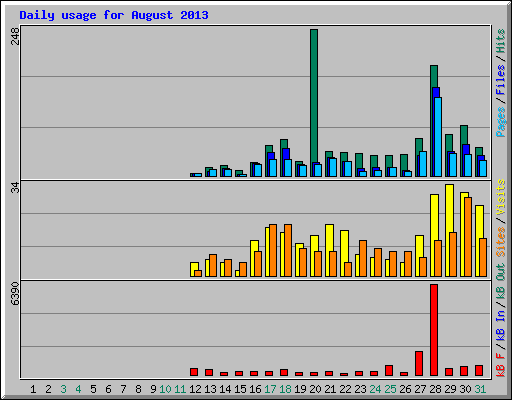Click the green day 25 label
The height and width of the screenshot is (400, 512).
pos(390,389)
